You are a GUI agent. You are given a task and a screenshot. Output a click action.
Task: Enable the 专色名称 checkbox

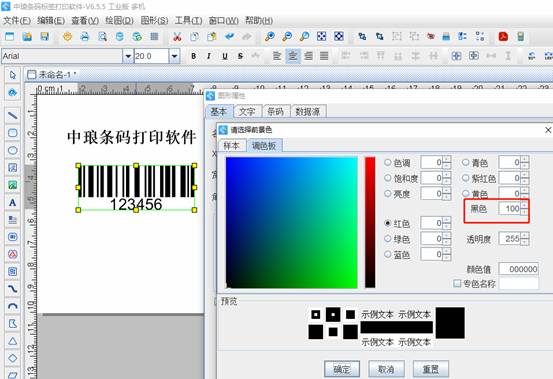pos(457,283)
